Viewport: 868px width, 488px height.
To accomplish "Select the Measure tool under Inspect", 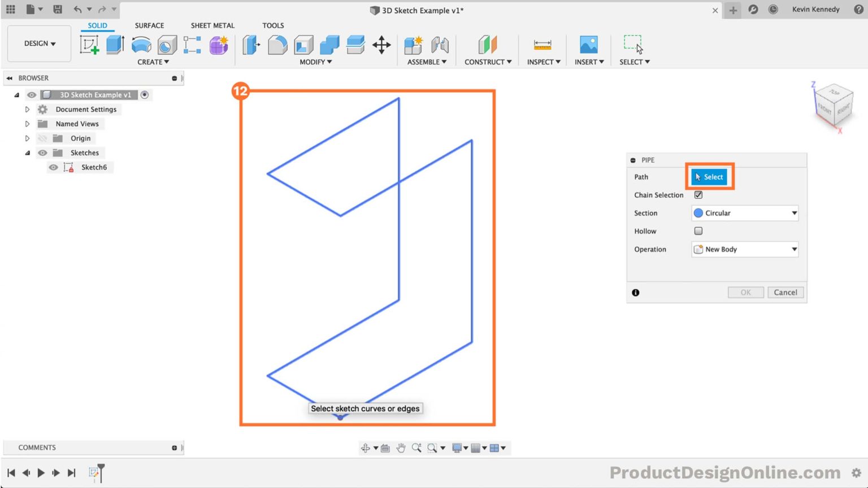I will pyautogui.click(x=542, y=45).
